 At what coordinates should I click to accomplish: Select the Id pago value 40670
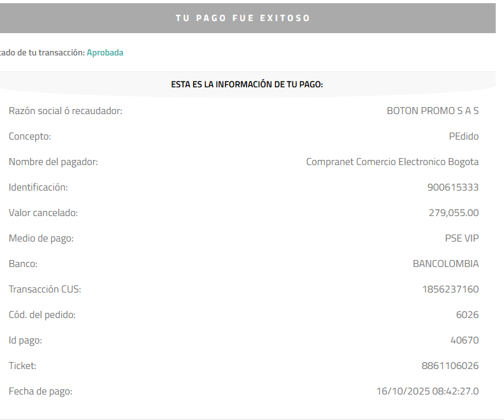click(464, 340)
